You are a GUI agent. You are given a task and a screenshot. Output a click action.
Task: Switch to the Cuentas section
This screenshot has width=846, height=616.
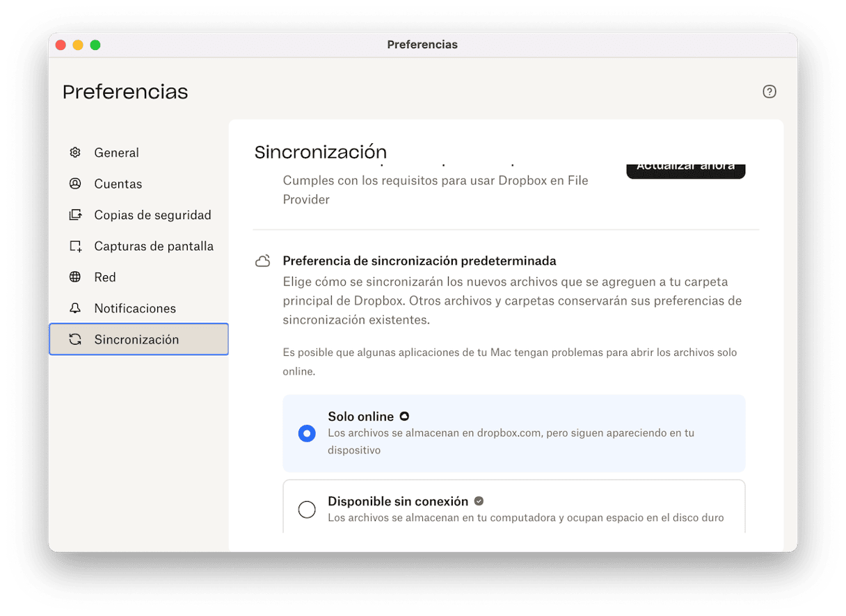coord(118,184)
